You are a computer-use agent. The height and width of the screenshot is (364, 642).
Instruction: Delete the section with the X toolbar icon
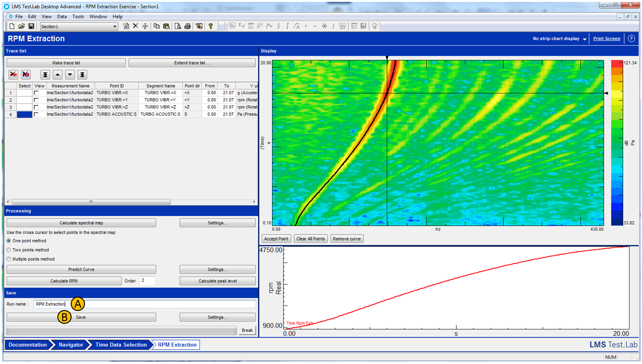pos(135,26)
